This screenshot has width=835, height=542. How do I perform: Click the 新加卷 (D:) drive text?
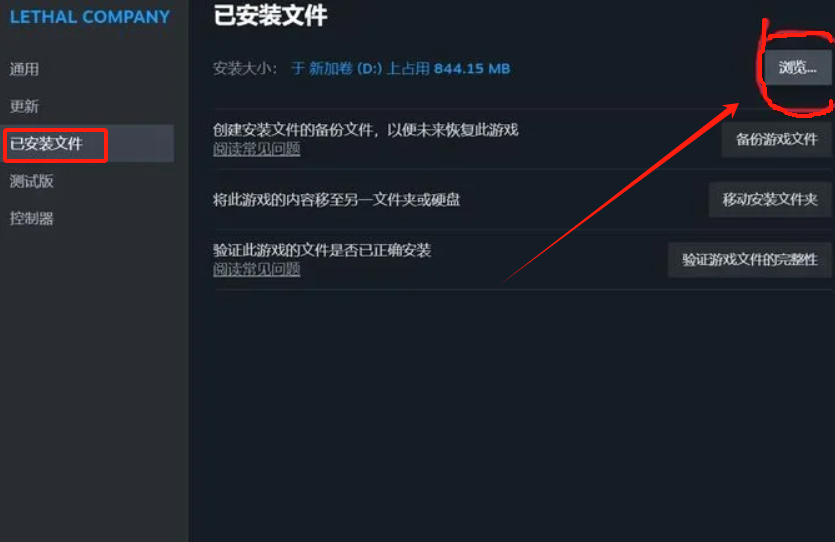pos(346,69)
